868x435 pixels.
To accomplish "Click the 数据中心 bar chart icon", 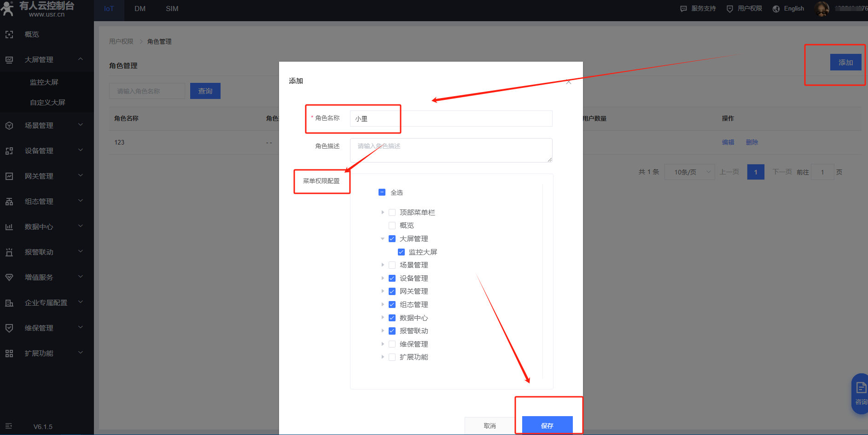I will [x=9, y=227].
